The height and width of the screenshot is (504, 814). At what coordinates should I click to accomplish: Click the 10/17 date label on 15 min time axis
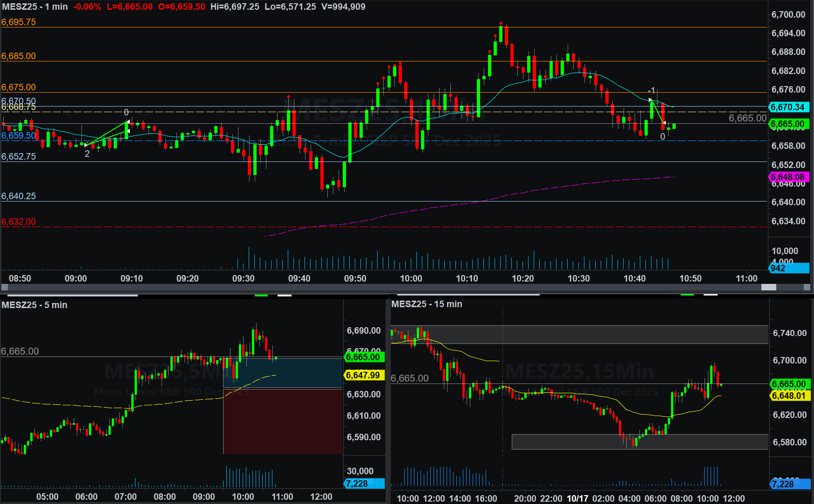[577, 498]
